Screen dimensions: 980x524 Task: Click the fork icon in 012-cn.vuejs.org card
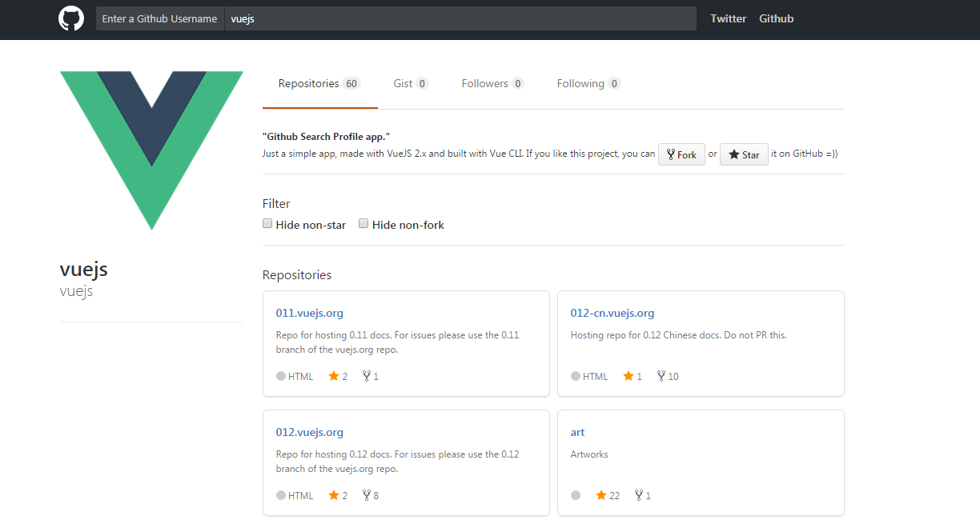661,376
